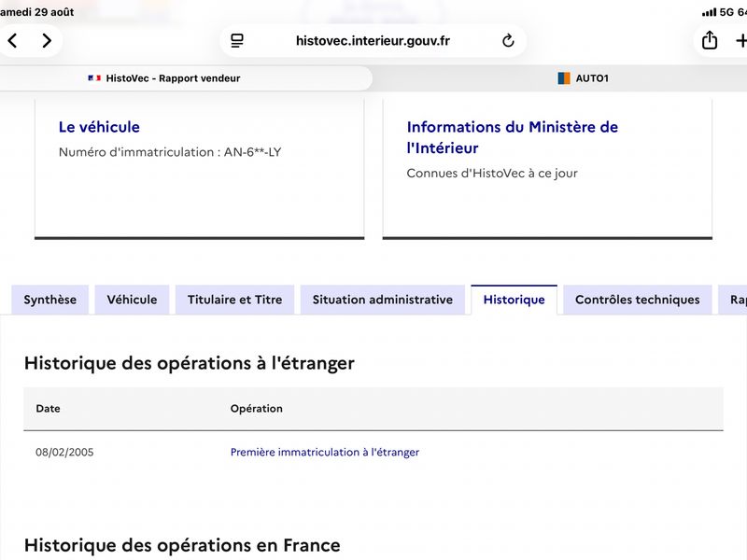
Task: Open the Situation administrative tab
Action: [x=383, y=300]
